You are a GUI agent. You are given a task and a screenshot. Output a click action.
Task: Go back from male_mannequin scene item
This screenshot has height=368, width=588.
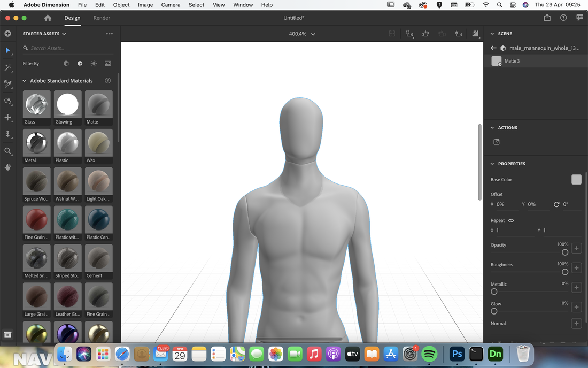pyautogui.click(x=493, y=48)
